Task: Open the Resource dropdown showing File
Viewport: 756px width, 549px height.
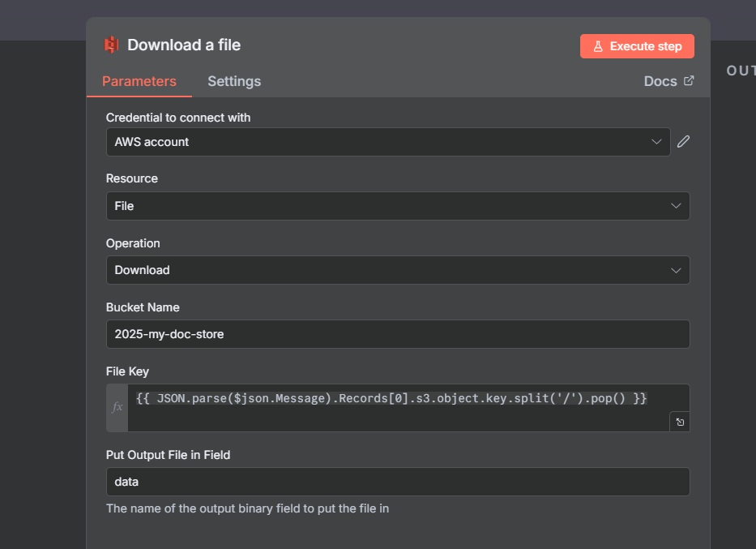Action: [398, 206]
